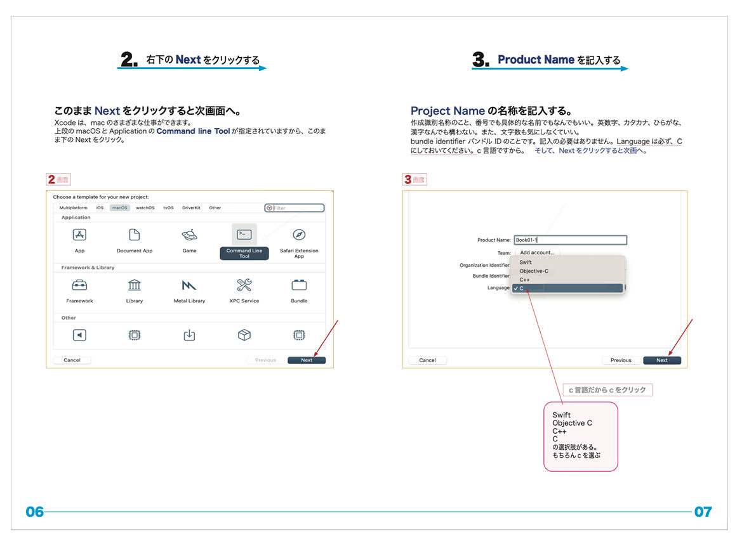Select the Framework toolbox icon
Viewport: 756px width, 534px height.
coord(79,285)
